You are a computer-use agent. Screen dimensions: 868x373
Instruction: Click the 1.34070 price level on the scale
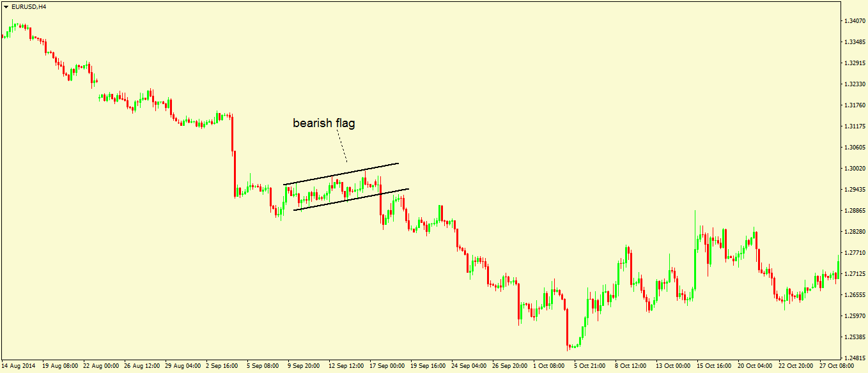853,20
